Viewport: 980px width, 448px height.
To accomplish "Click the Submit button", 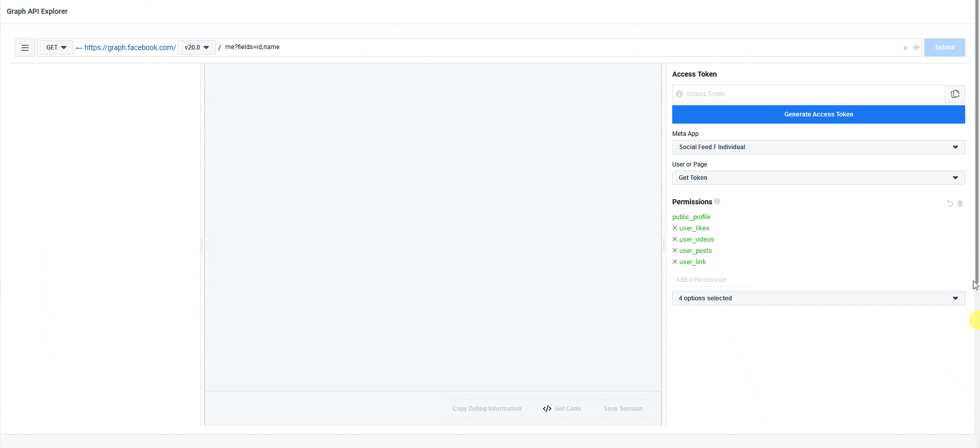I will [x=944, y=48].
